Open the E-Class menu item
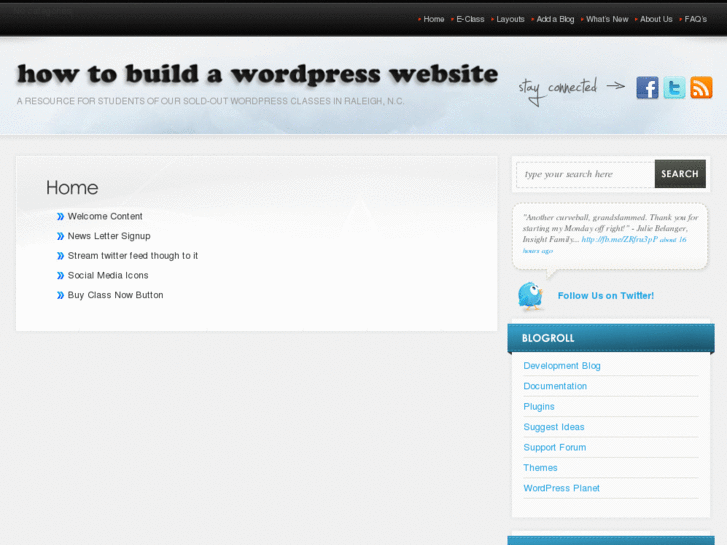 click(x=470, y=19)
